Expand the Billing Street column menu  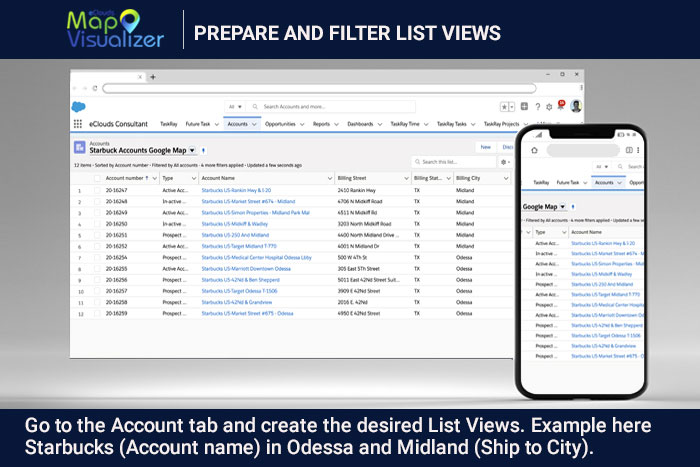click(x=406, y=178)
